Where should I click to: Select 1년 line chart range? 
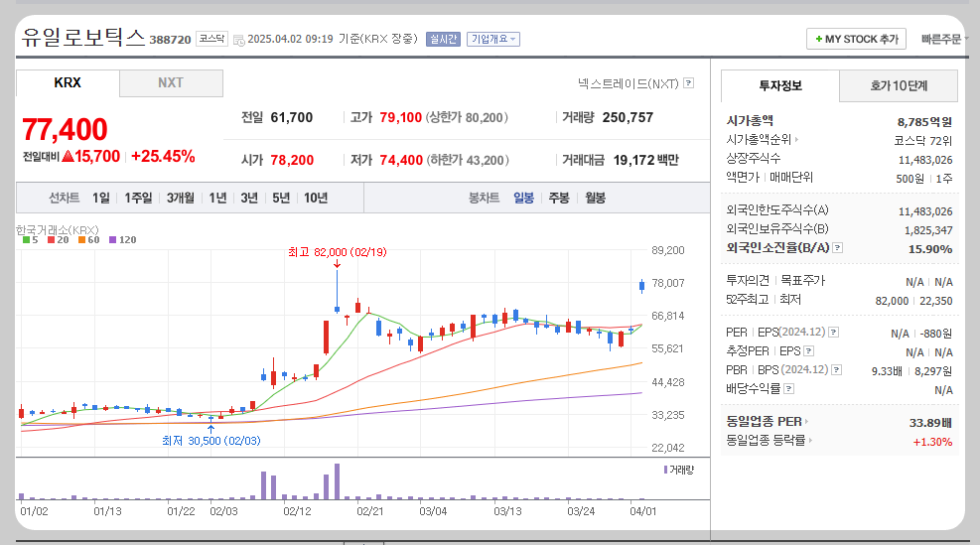[217, 199]
